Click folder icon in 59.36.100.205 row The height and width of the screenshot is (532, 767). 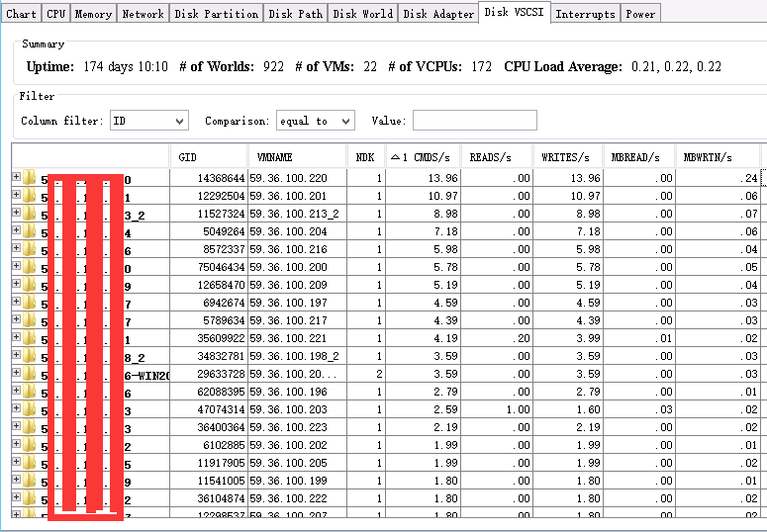point(30,461)
